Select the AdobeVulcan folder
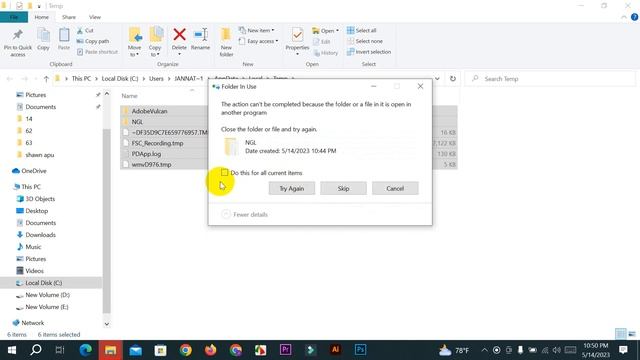This screenshot has height=360, width=640. coord(149,111)
